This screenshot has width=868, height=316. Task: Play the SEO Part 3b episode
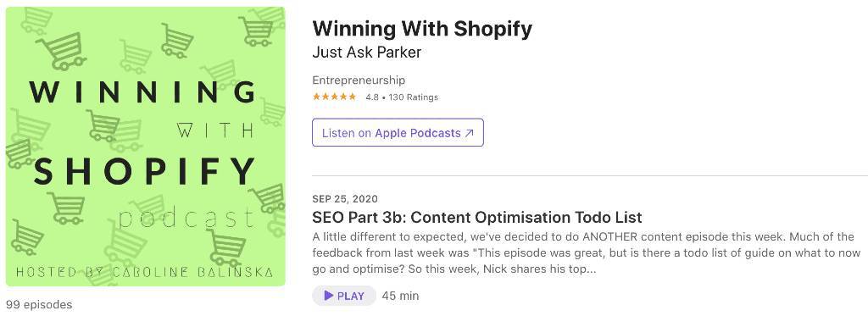344,296
